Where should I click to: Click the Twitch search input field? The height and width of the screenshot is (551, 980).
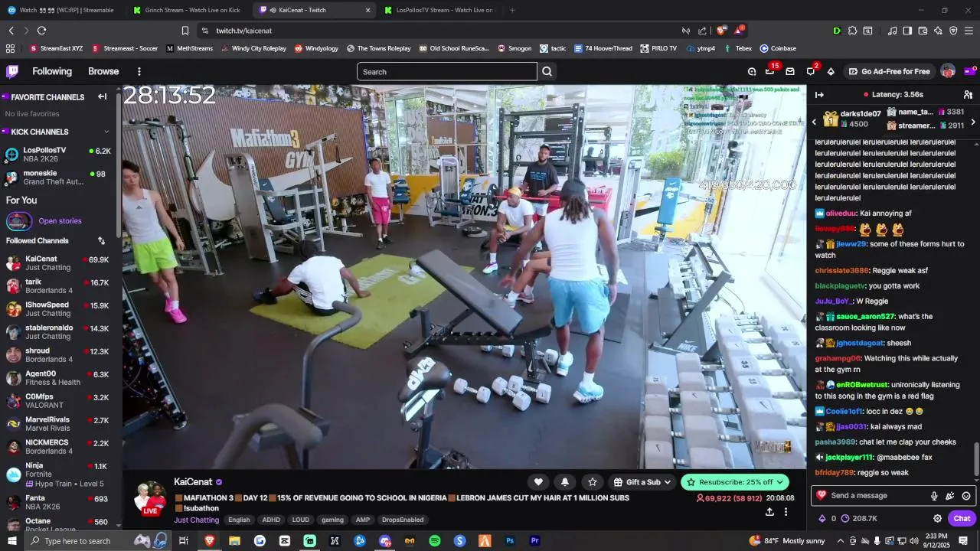pyautogui.click(x=447, y=71)
